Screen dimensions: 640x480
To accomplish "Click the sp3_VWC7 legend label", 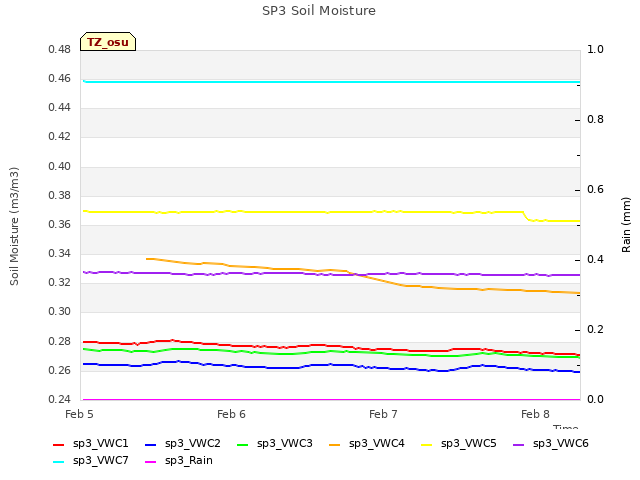I will [x=100, y=460].
